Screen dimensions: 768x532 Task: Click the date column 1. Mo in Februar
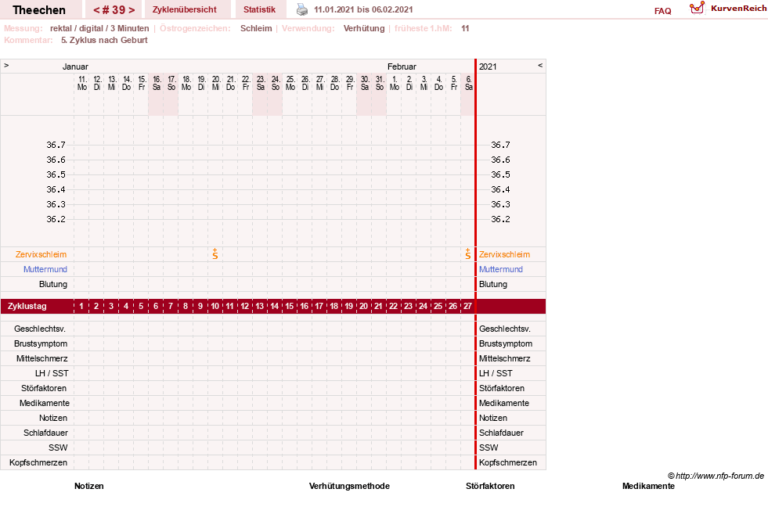(395, 83)
